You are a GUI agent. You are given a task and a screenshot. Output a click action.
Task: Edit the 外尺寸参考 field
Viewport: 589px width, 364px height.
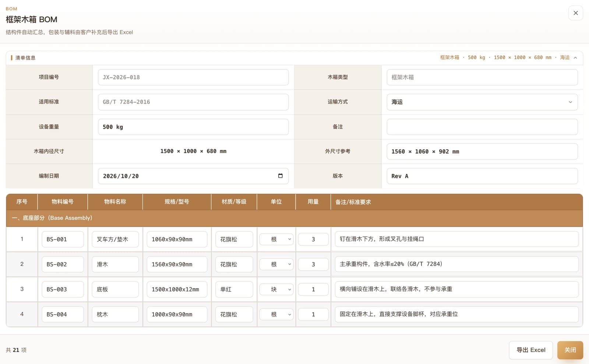(x=482, y=151)
